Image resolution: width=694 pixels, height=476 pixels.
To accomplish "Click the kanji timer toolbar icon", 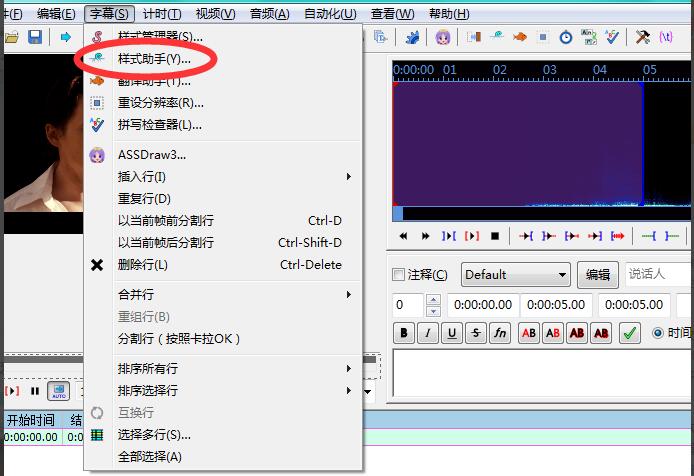I will pyautogui.click(x=589, y=37).
